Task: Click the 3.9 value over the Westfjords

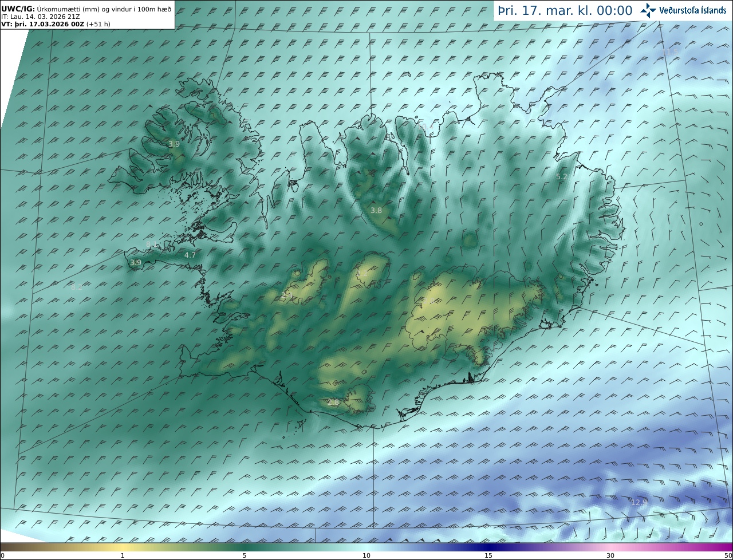Action: [x=174, y=144]
